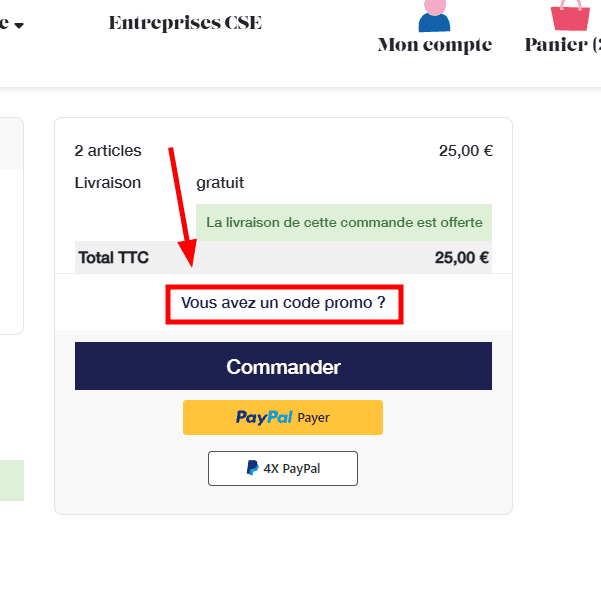
Task: Click the Total TTC label
Action: click(x=113, y=257)
